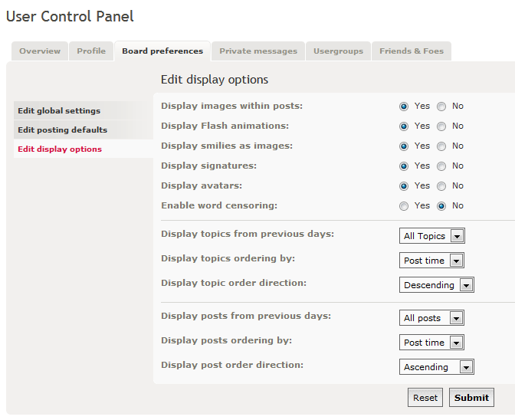515x420 pixels.
Task: Open Display topics from previous days dropdown
Action: click(432, 236)
